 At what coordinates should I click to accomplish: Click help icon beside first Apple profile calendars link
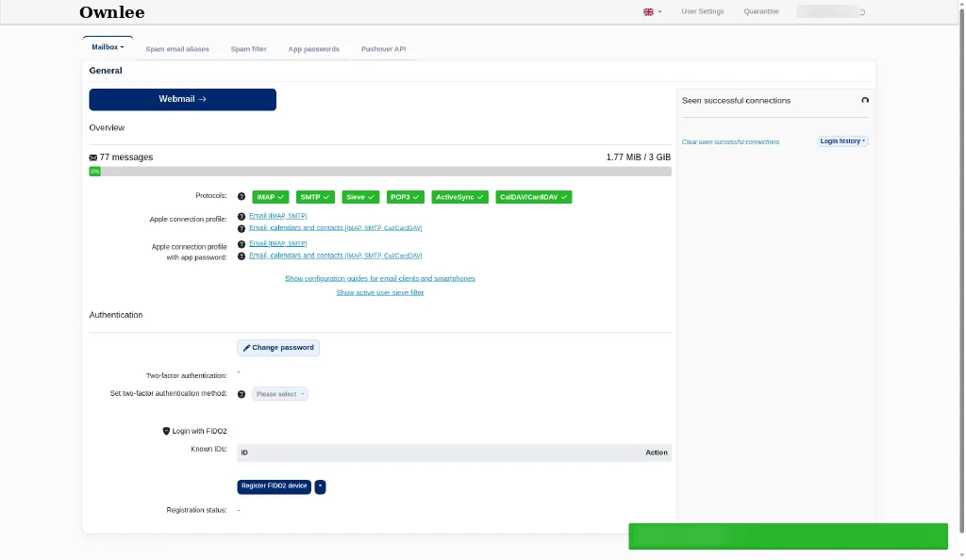(x=241, y=228)
